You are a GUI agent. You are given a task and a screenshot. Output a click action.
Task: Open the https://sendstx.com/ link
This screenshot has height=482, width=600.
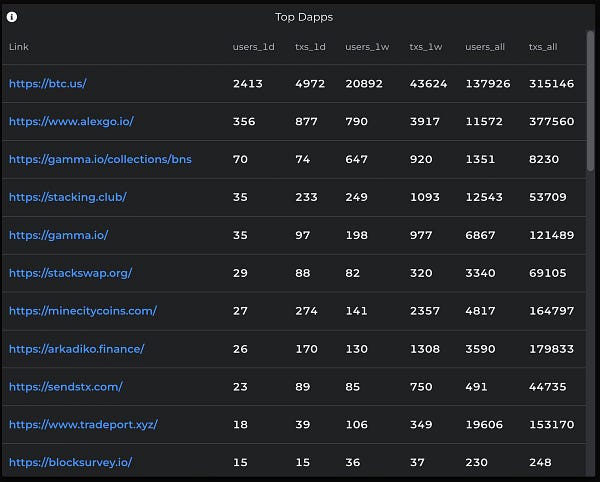[66, 387]
